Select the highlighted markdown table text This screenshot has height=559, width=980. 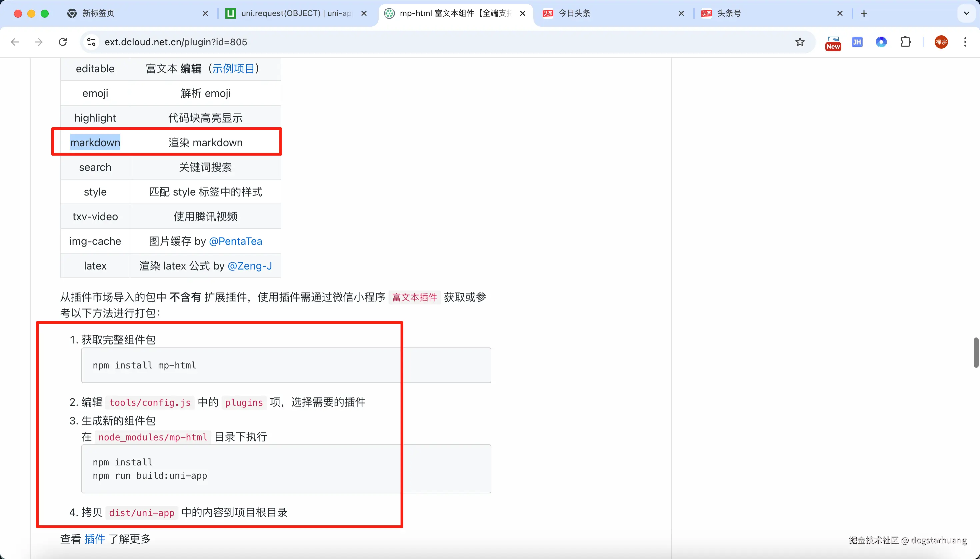coord(95,142)
